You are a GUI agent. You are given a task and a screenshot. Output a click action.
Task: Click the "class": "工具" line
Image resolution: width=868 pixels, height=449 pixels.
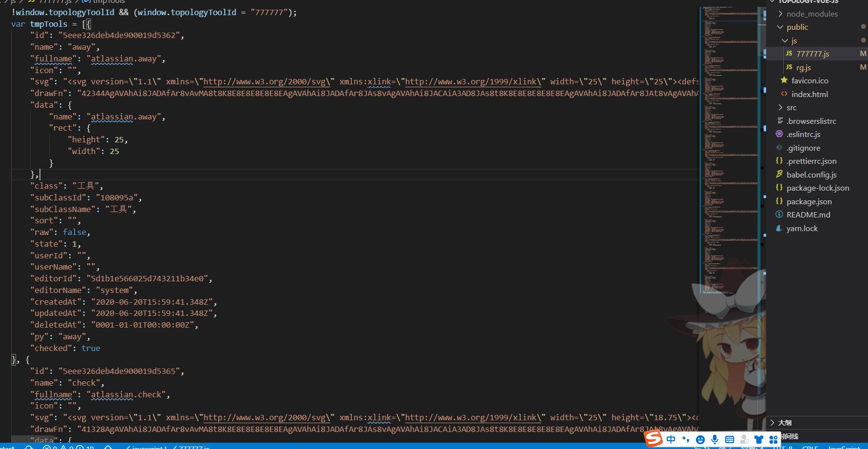tap(67, 186)
